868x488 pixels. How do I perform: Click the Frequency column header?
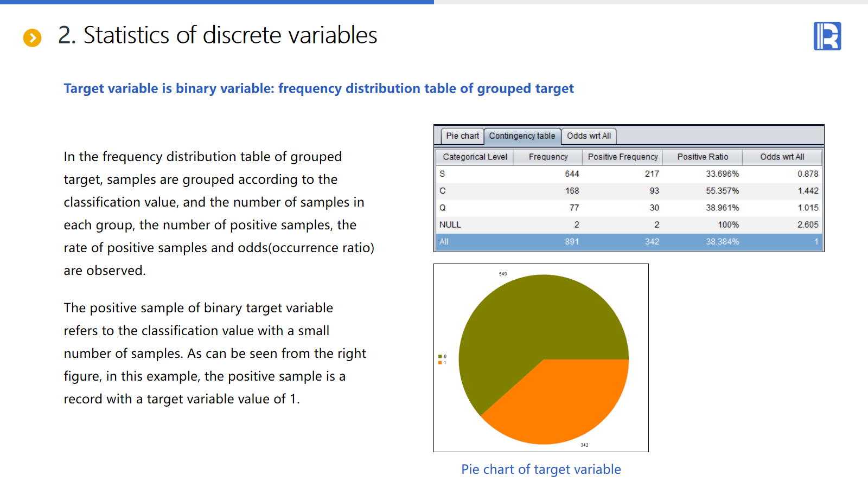coord(548,157)
